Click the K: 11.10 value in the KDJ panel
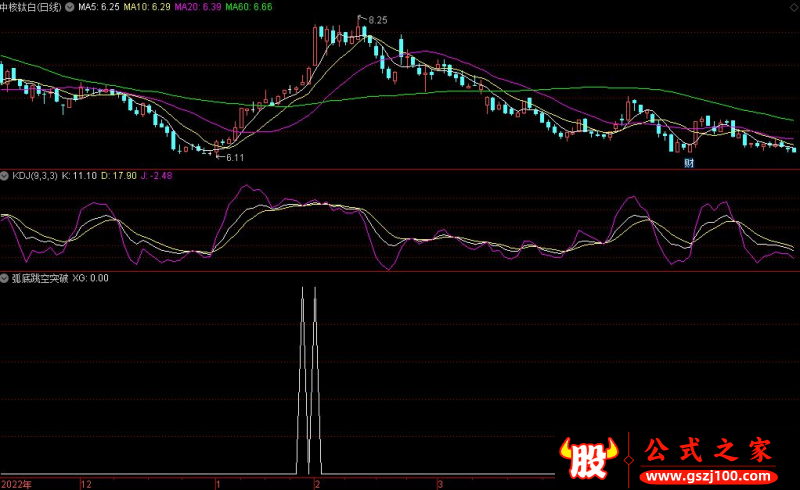 pos(80,176)
